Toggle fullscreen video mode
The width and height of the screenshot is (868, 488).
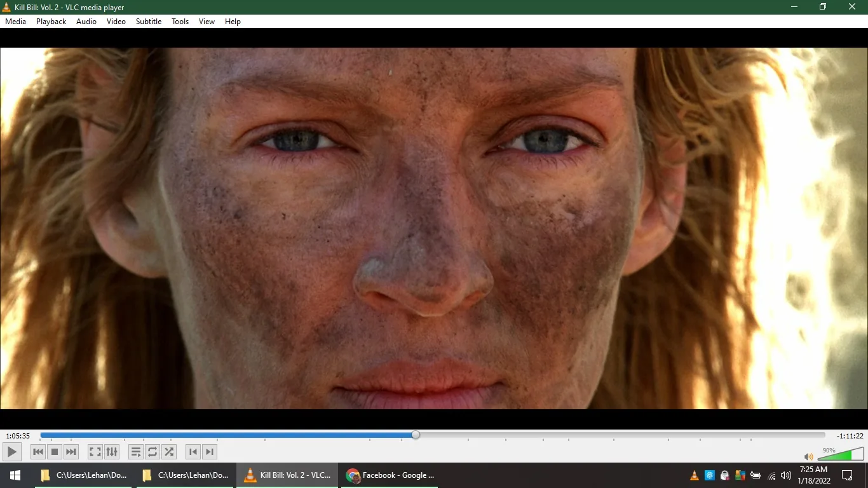95,452
